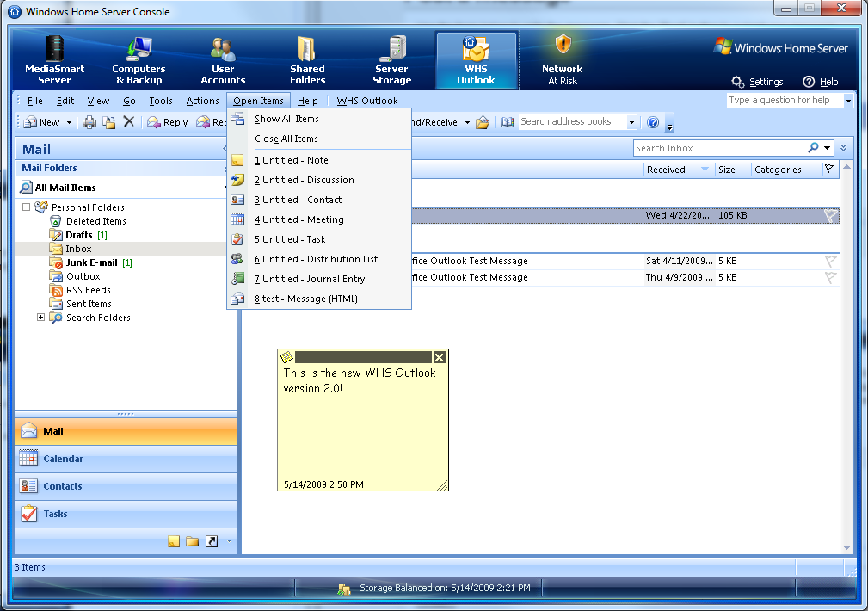Open Shortcuts icon in navigation pane

click(212, 541)
